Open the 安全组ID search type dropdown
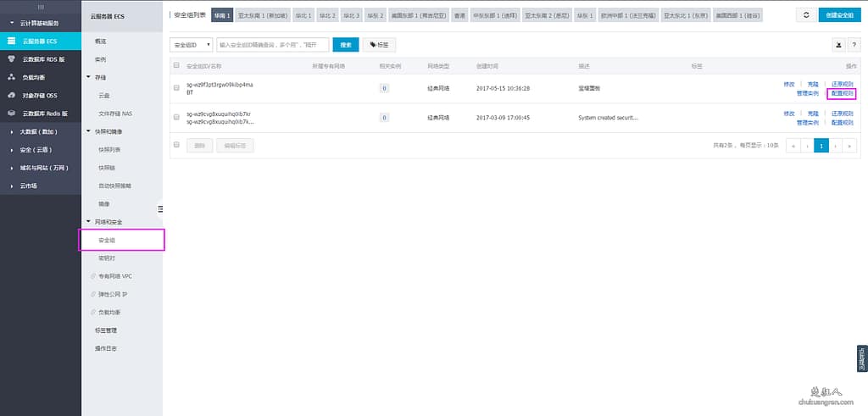Screen dimensions: 868x416 click(x=191, y=45)
